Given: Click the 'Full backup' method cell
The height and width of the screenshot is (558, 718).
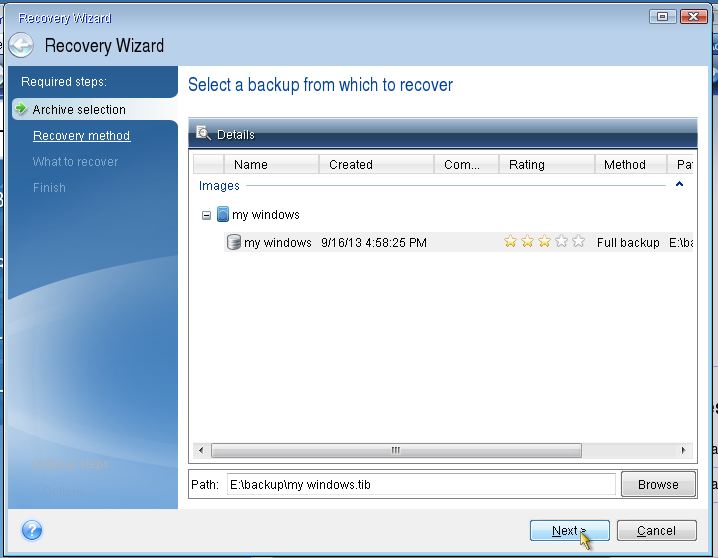Looking at the screenshot, I should pos(628,243).
